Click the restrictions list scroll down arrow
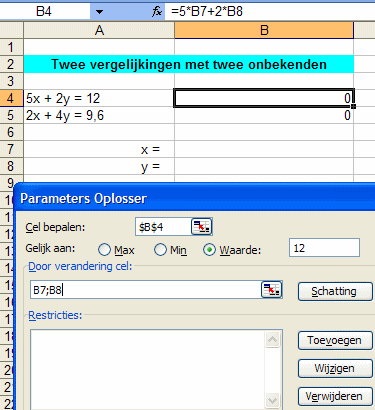Viewport: 375px width, 410px height. (272, 400)
